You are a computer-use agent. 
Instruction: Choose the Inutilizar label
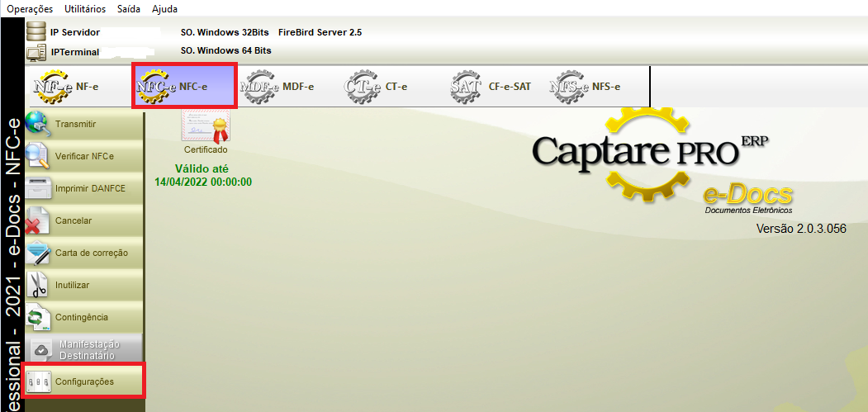(72, 285)
